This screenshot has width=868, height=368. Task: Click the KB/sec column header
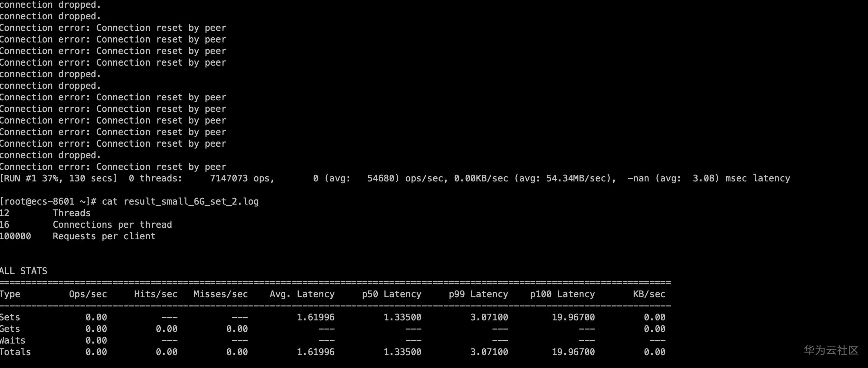point(649,294)
